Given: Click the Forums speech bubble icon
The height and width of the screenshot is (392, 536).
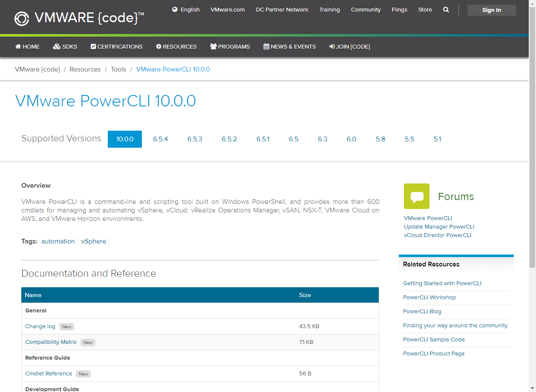Looking at the screenshot, I should click(416, 196).
